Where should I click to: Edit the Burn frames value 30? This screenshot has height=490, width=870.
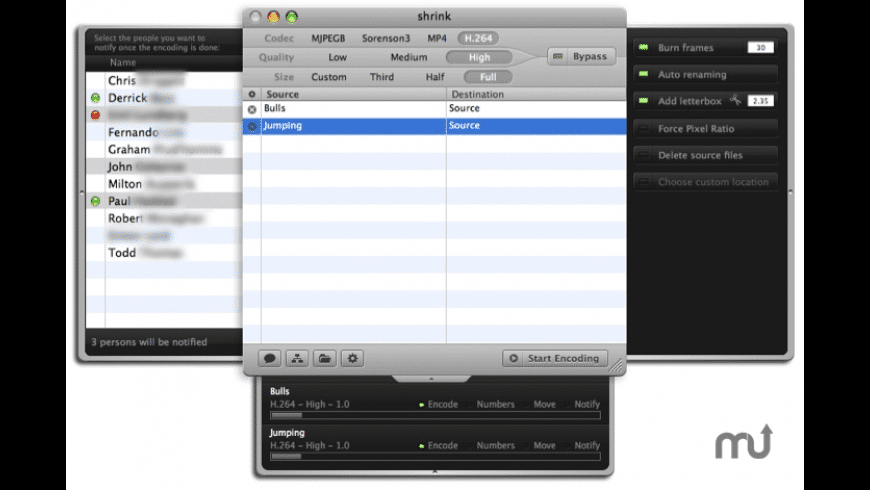tap(761, 48)
